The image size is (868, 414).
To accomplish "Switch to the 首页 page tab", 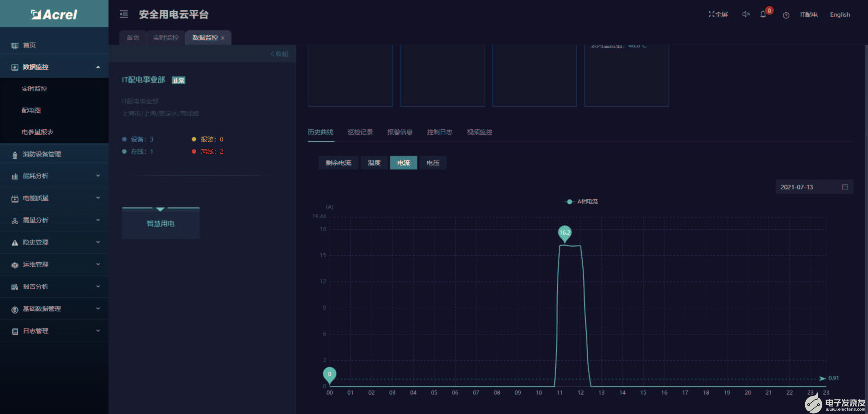I will 133,38.
